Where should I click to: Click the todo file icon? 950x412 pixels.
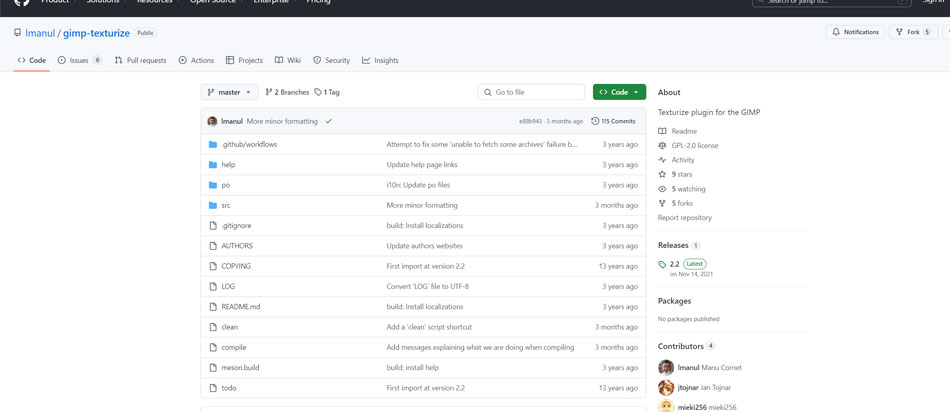click(213, 388)
